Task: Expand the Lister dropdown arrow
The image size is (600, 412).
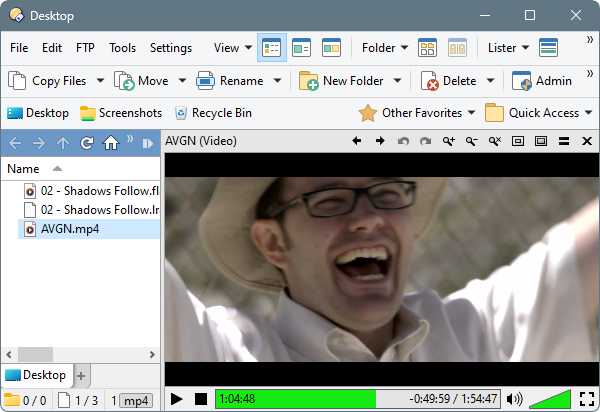Action: tap(525, 48)
